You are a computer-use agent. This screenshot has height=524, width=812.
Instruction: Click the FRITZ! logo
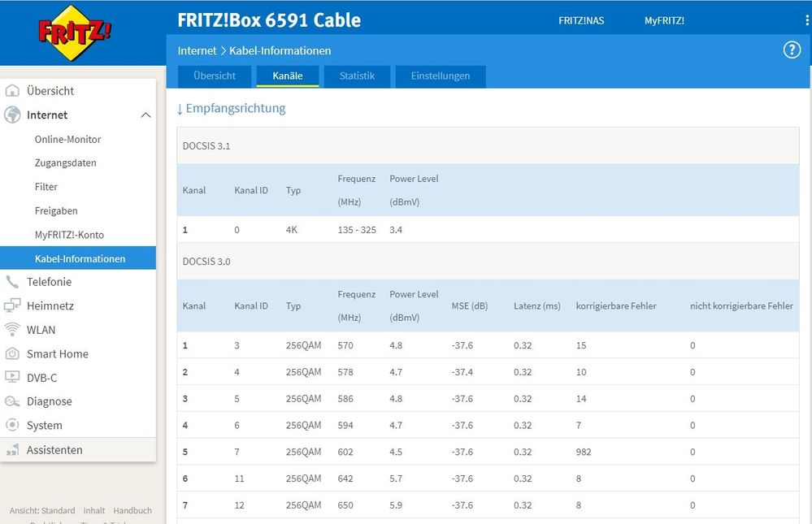pos(75,32)
